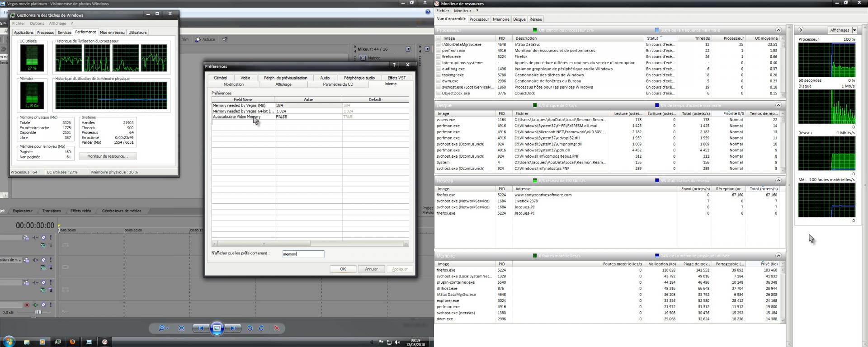
Task: Delete the photo with the red X icon
Action: click(x=277, y=328)
